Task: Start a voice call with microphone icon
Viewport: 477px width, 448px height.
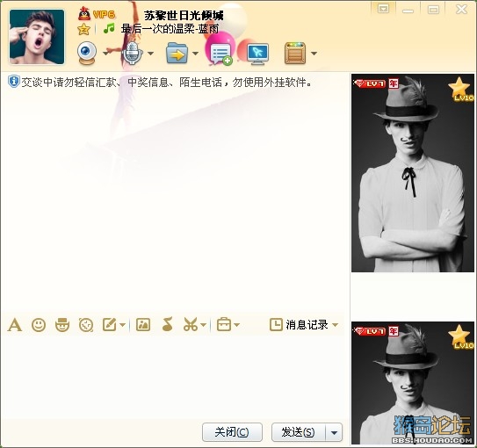Action: (x=132, y=53)
